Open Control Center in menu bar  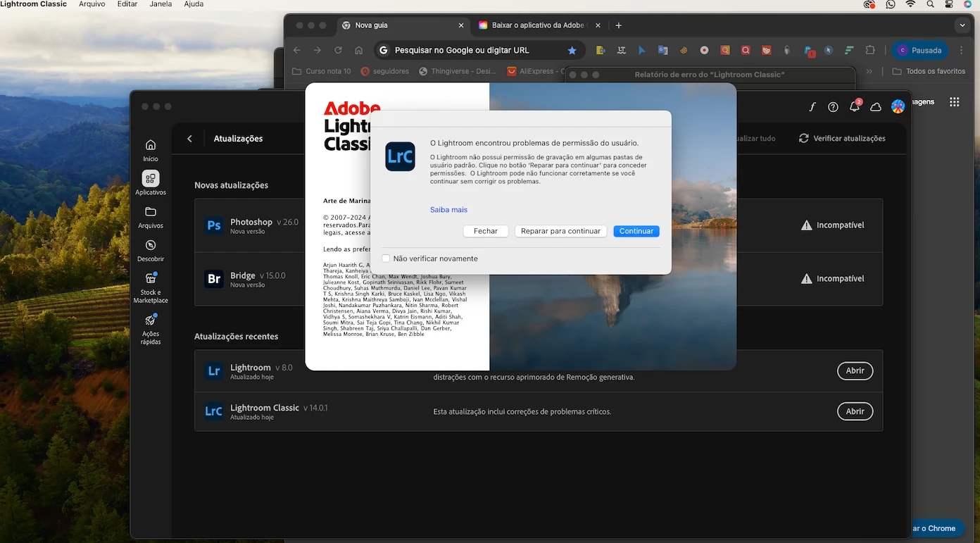949,4
